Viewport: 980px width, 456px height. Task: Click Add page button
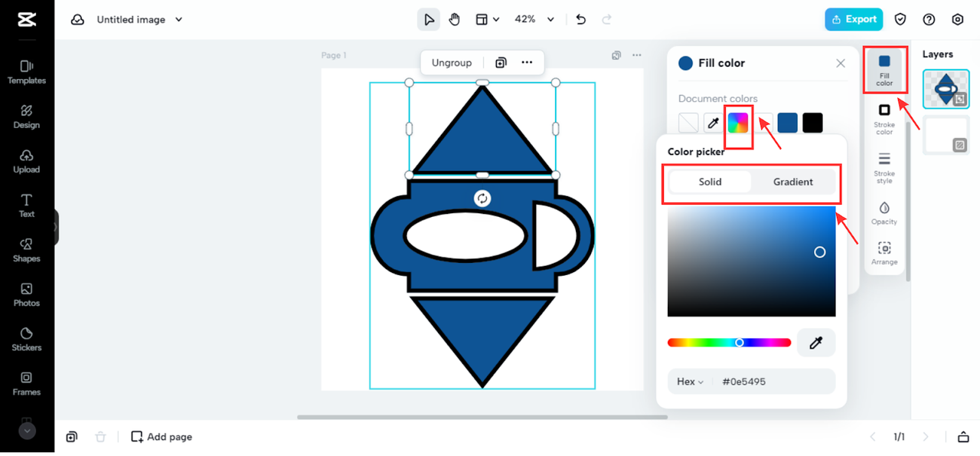pyautogui.click(x=162, y=437)
